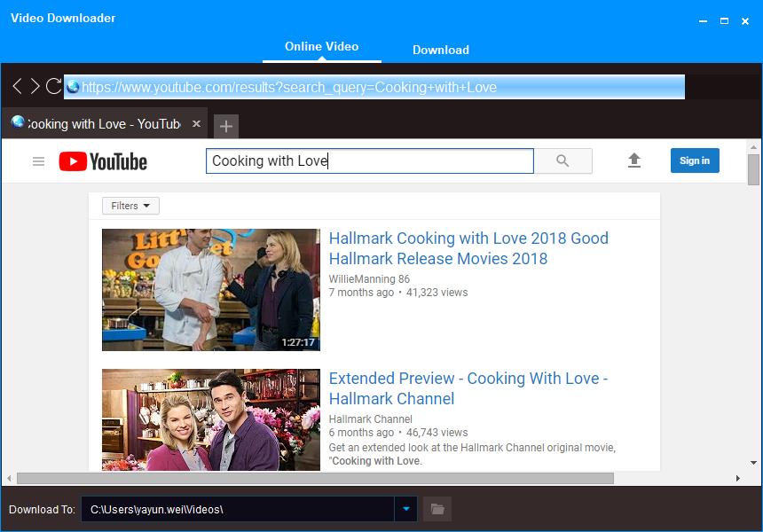Click the globe icon in address bar
Image resolution: width=763 pixels, height=532 pixels.
tap(73, 87)
